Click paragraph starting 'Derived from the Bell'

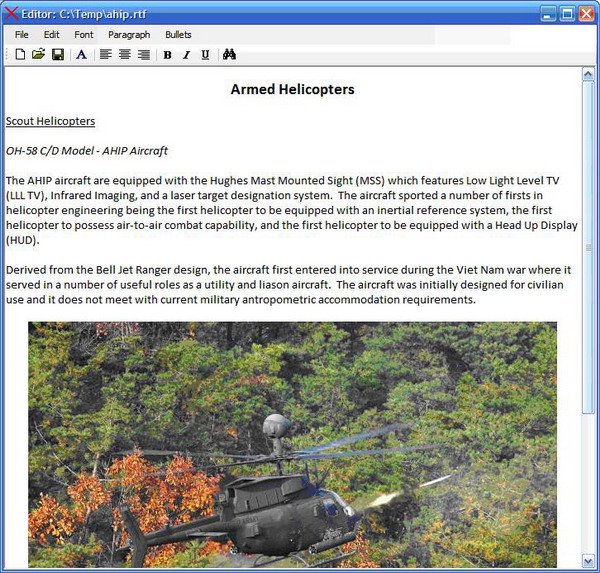pos(289,285)
